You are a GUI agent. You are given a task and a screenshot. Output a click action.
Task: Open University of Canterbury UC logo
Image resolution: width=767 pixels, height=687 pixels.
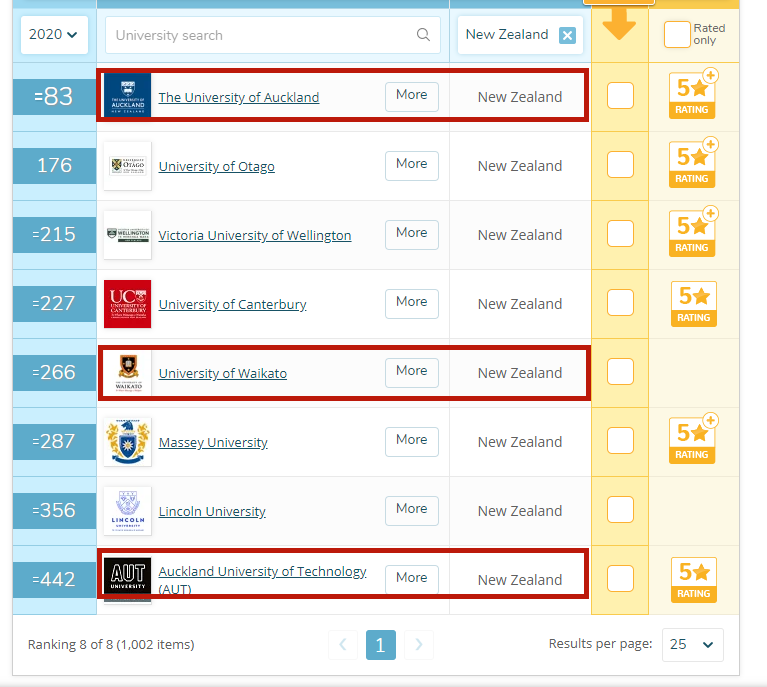click(x=128, y=304)
